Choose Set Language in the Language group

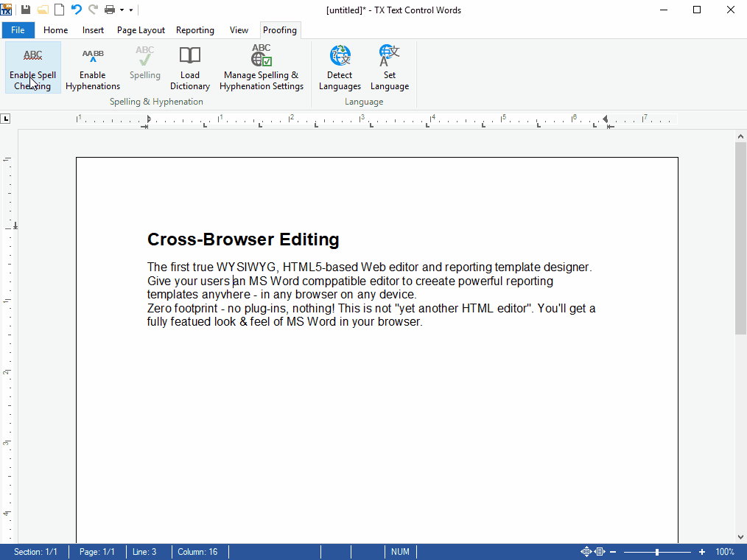pyautogui.click(x=390, y=67)
